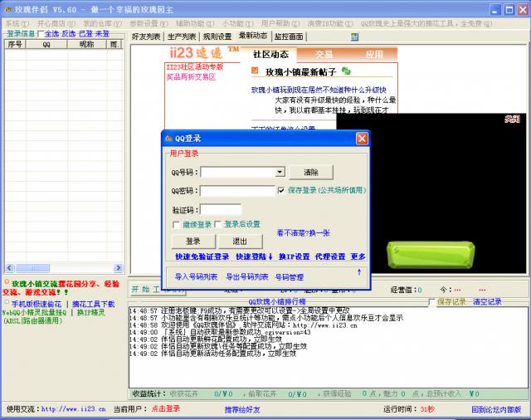Screen dimensions: 531x420
Task: Click the up arrow in the QQ登录 dialog
Action: click(x=359, y=272)
